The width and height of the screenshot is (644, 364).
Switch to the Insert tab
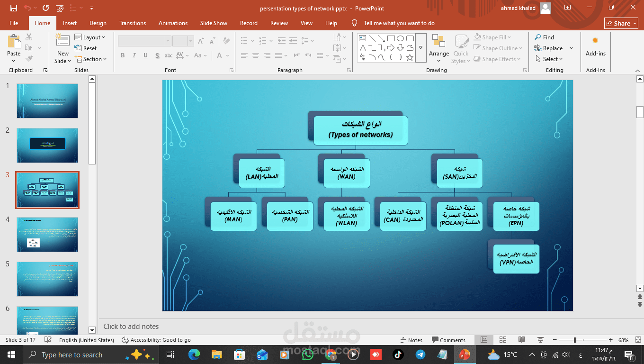click(70, 23)
